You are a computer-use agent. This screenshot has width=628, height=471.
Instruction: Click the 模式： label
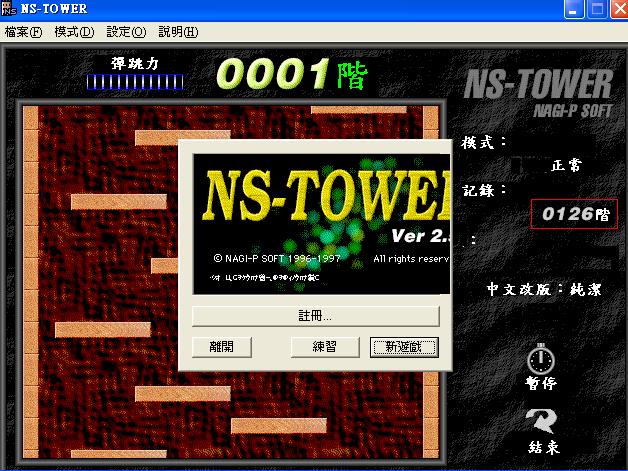(483, 143)
